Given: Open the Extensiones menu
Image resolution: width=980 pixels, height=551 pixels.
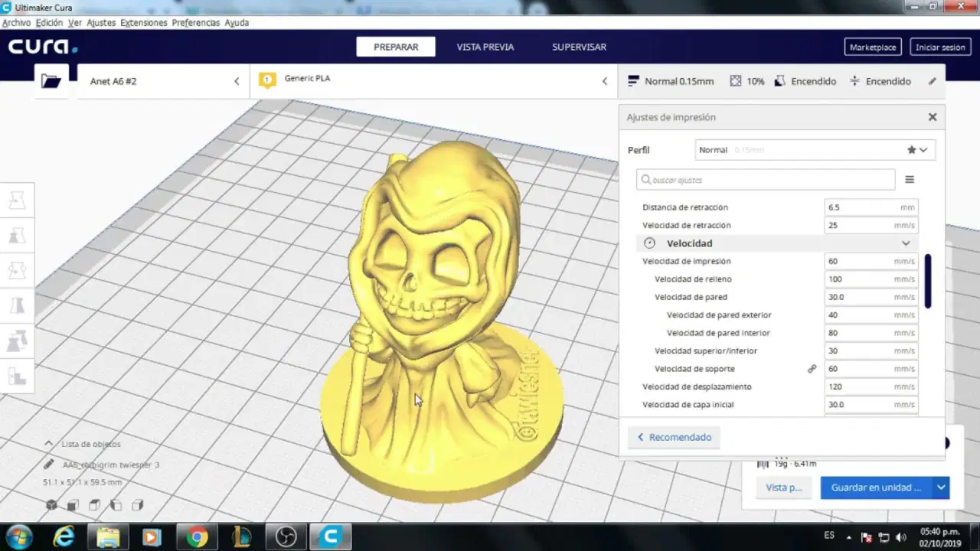Looking at the screenshot, I should point(143,23).
